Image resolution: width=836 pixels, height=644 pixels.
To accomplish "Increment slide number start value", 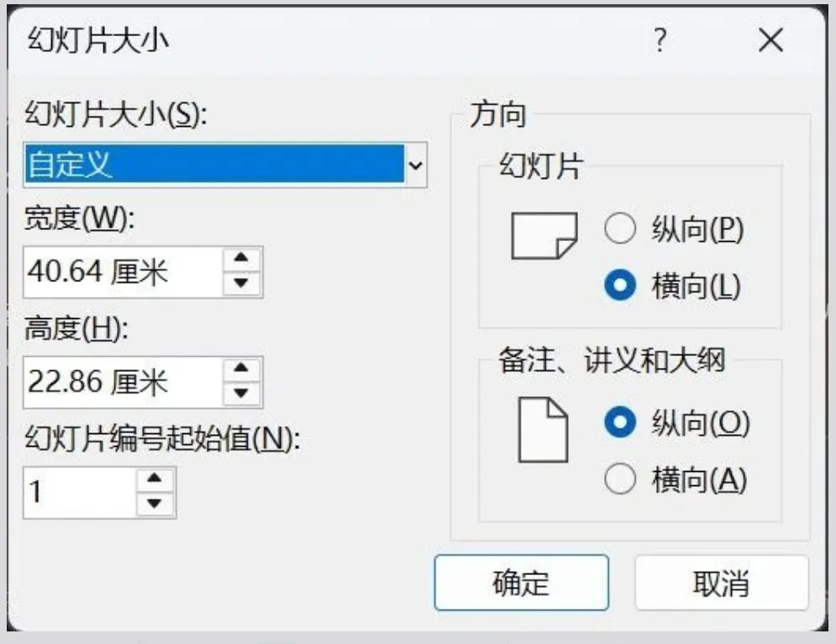I will click(x=155, y=480).
